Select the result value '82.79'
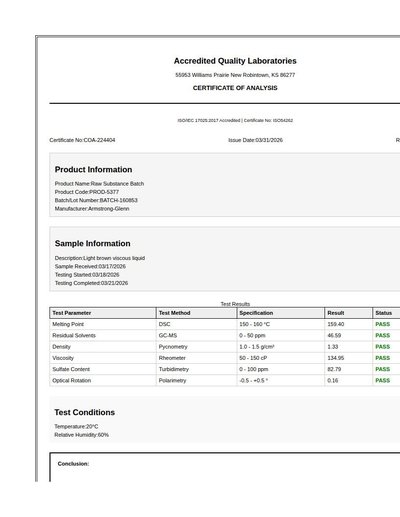 334,369
